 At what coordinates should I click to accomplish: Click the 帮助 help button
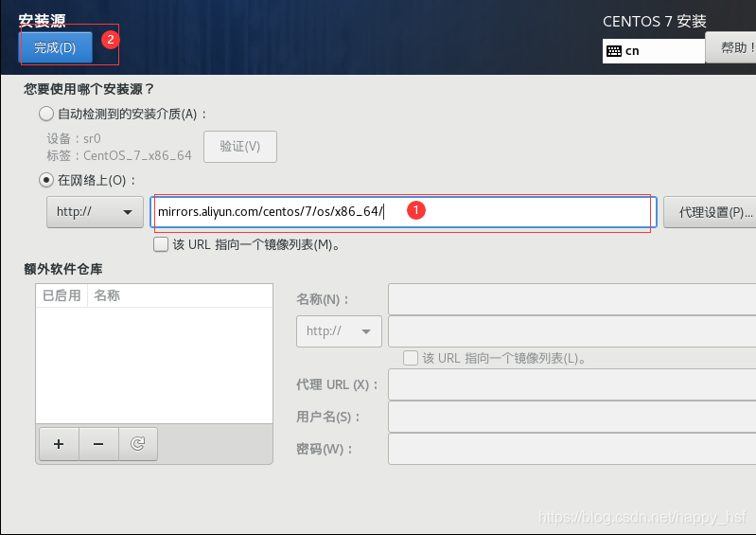(x=731, y=47)
